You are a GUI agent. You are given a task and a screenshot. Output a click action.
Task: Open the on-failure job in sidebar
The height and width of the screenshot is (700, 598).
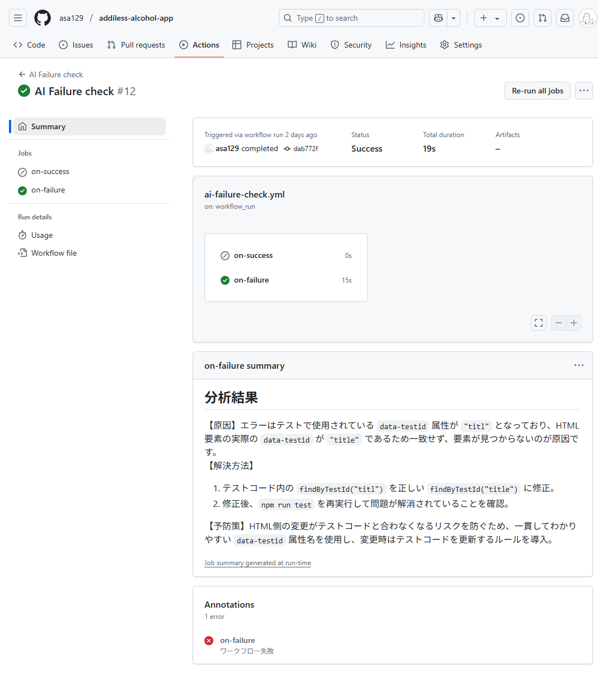point(48,190)
